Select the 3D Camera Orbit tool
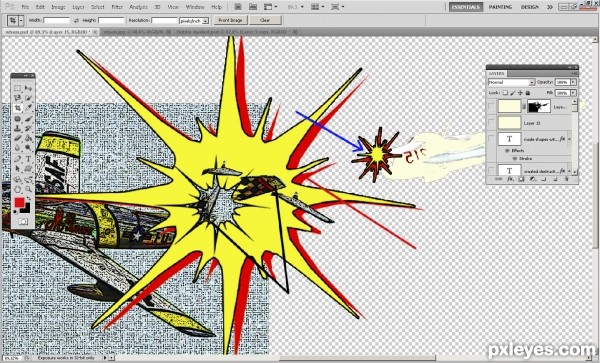The height and width of the screenshot is (363, 600). [29, 180]
